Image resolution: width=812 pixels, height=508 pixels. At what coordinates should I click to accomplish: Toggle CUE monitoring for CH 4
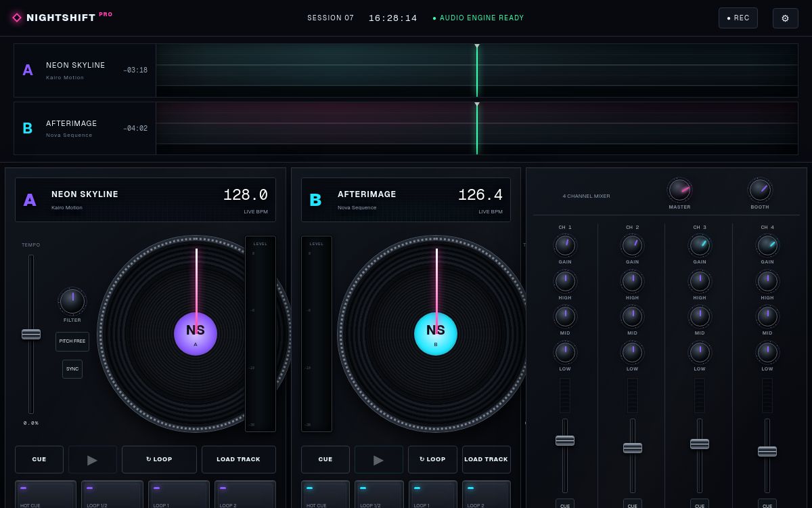pos(767,504)
